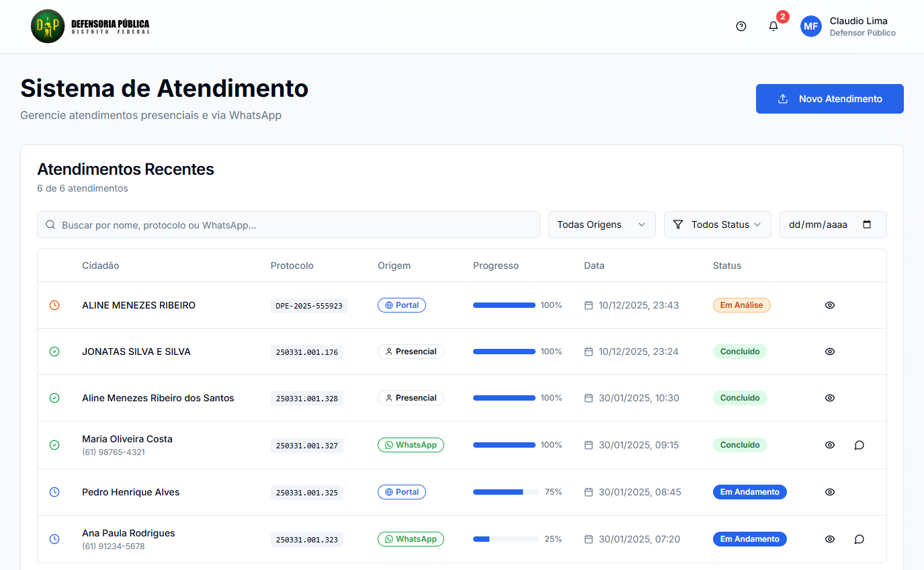Click the WhatsApp origin badge for Maria Oliveira Costa

[x=411, y=445]
